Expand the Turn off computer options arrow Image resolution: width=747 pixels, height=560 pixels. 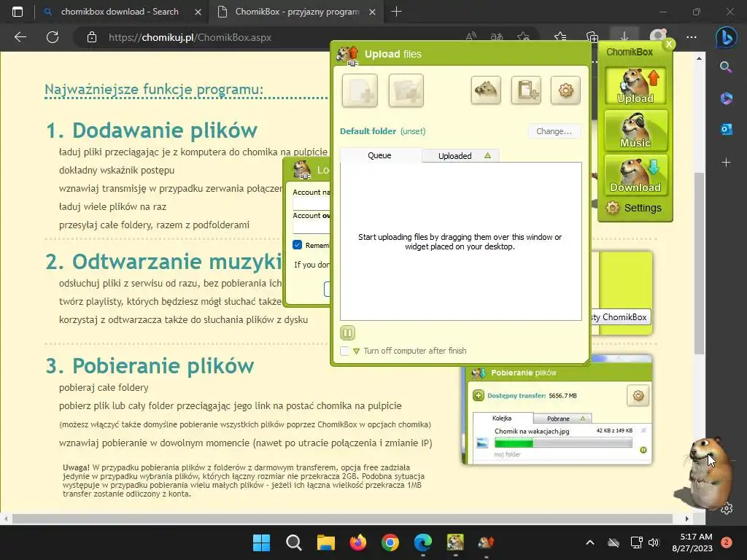pos(356,351)
